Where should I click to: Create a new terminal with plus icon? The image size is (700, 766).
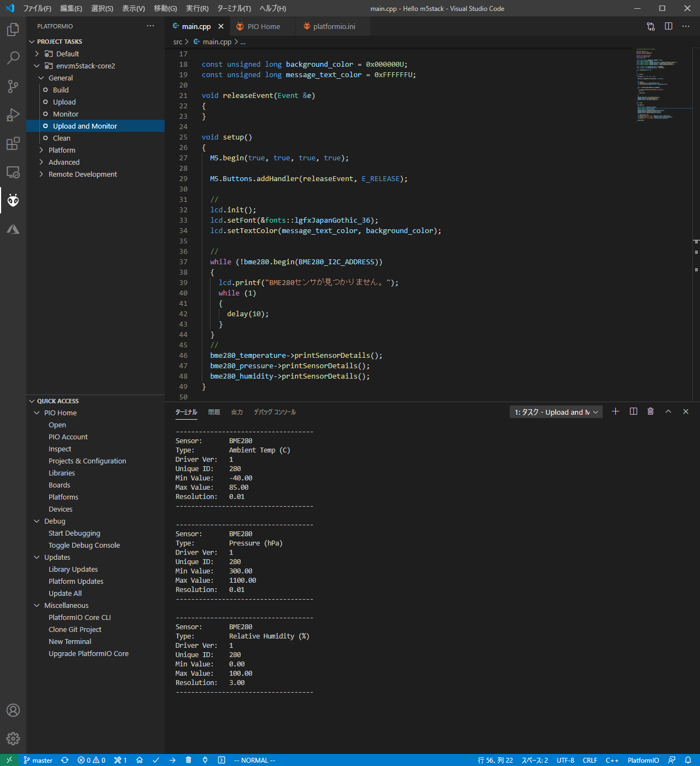(615, 411)
